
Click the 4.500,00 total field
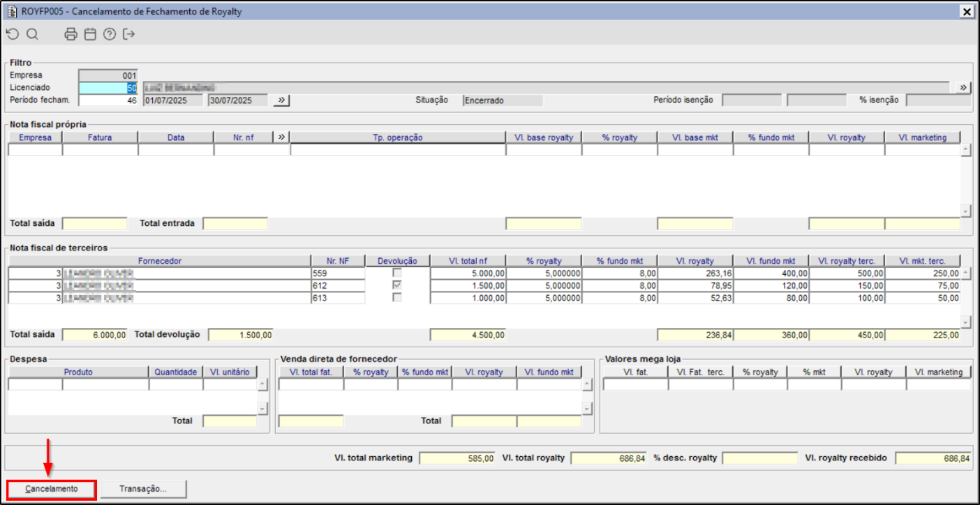click(468, 335)
